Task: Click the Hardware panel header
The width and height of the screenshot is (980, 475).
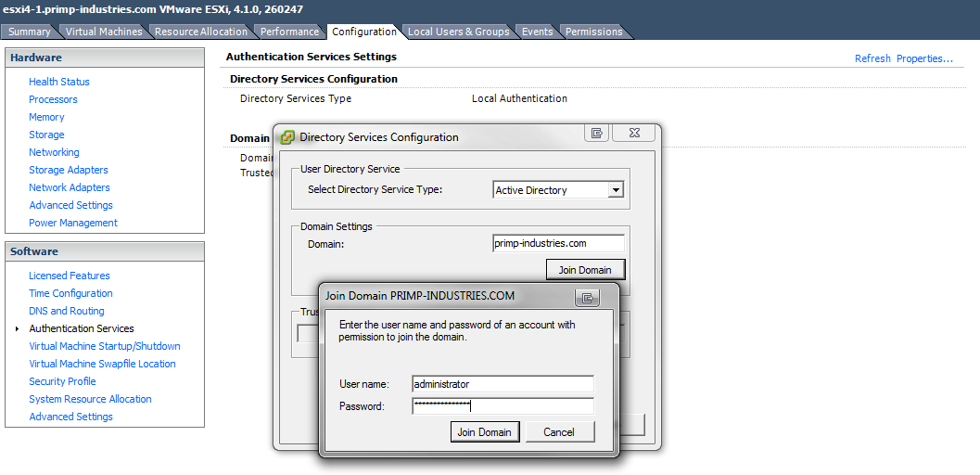Action: (x=105, y=58)
